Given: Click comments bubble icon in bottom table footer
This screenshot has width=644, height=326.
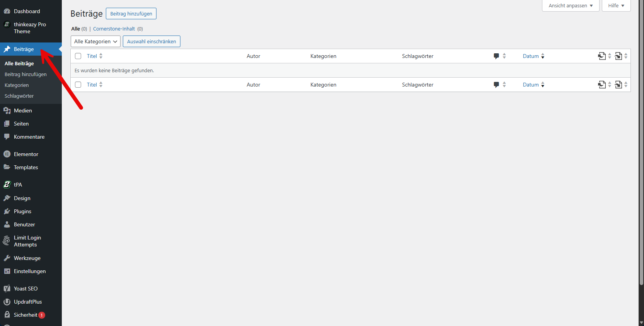Looking at the screenshot, I should click(496, 85).
